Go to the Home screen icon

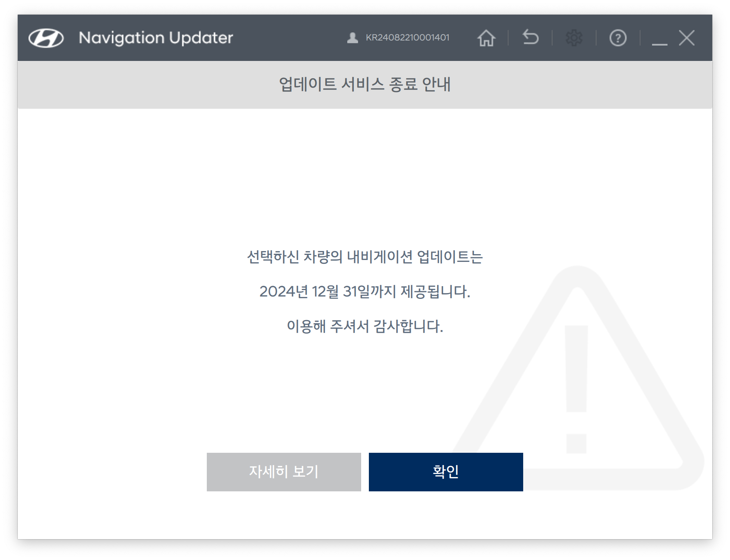click(486, 38)
